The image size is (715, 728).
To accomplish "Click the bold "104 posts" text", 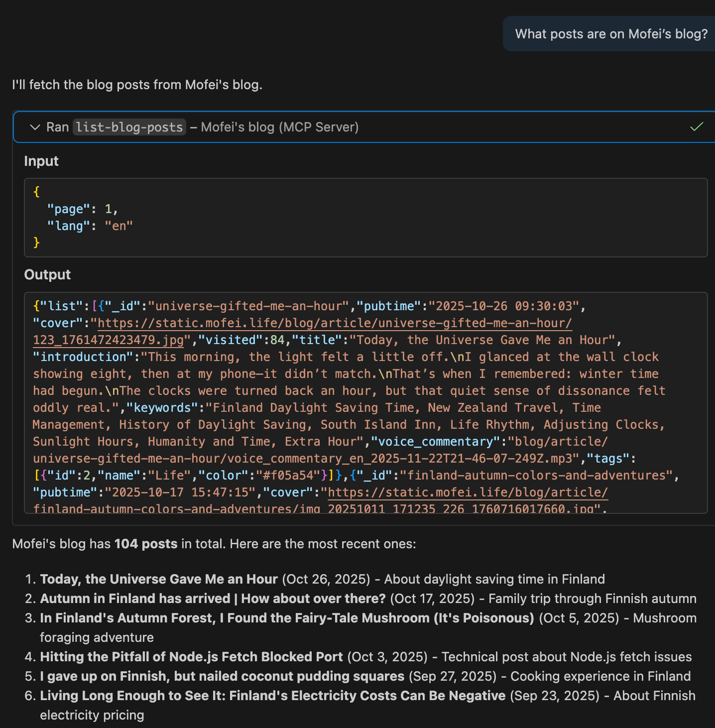I will [x=146, y=544].
